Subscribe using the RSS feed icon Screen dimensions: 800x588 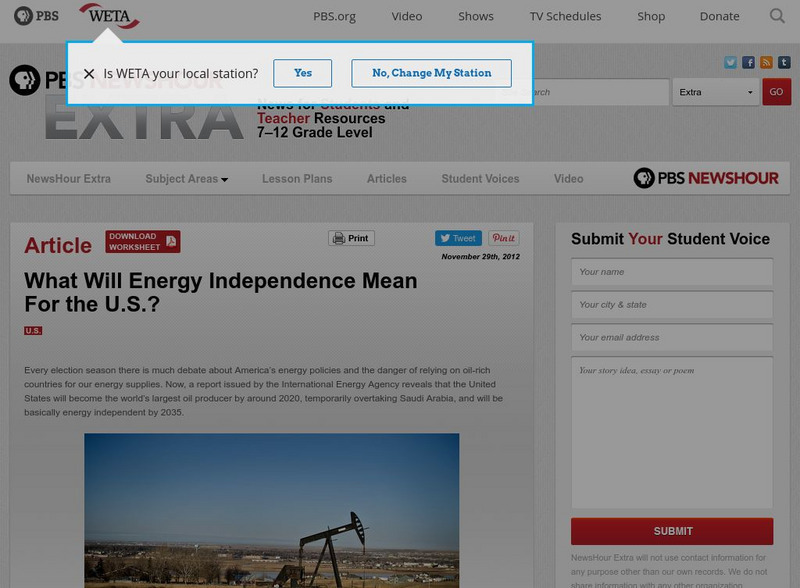coord(765,62)
